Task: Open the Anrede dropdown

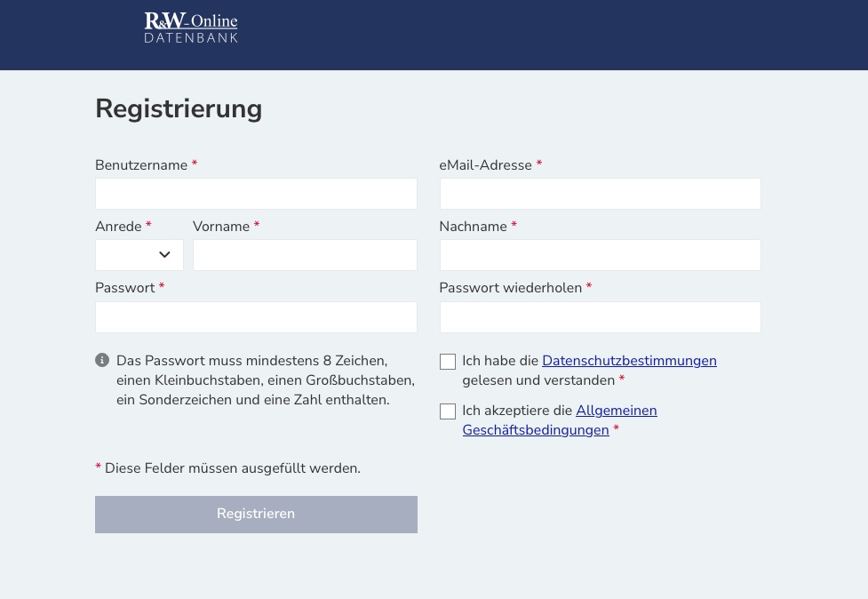Action: point(139,255)
